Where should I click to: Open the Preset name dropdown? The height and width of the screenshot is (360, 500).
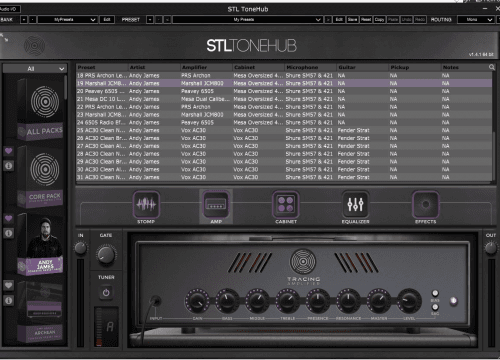[247, 20]
